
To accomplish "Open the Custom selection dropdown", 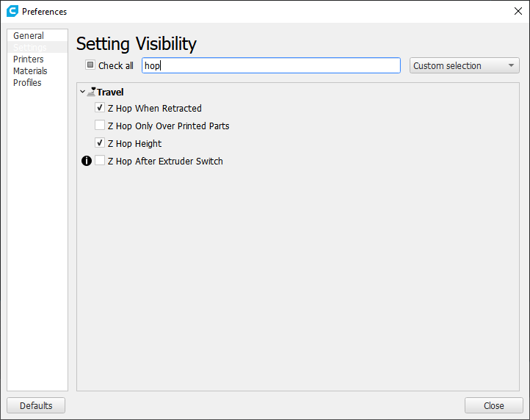I will pos(464,65).
